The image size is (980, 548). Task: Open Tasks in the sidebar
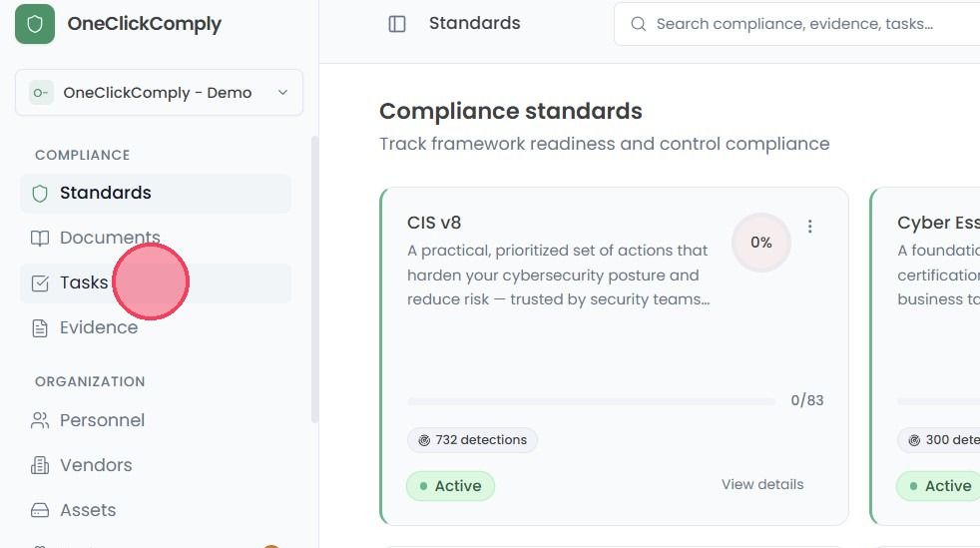[155, 283]
